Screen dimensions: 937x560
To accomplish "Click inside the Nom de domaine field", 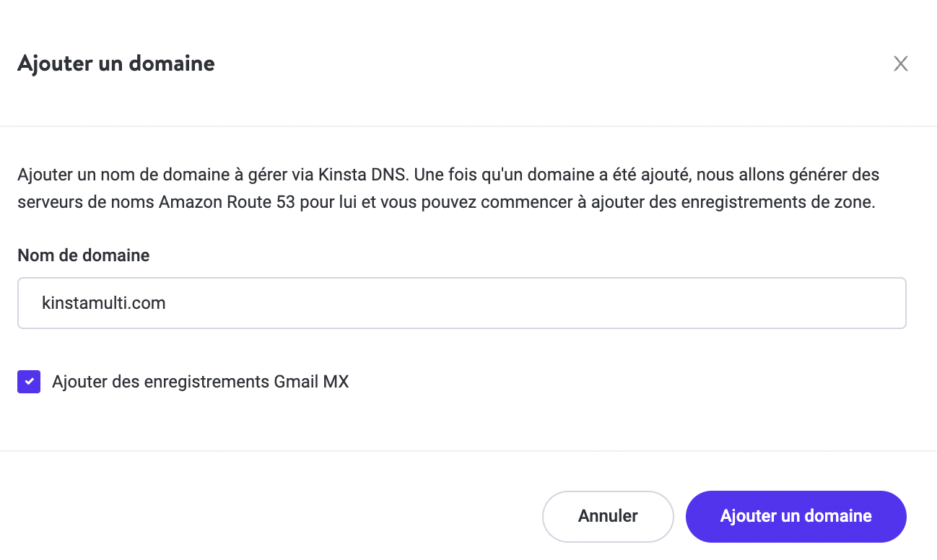I will point(462,302).
